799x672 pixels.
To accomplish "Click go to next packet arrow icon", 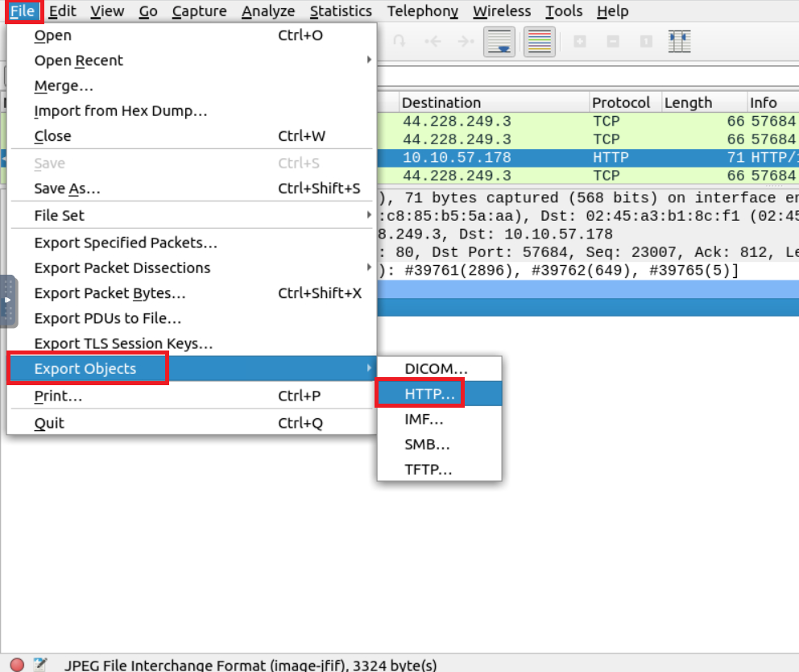I will click(465, 42).
